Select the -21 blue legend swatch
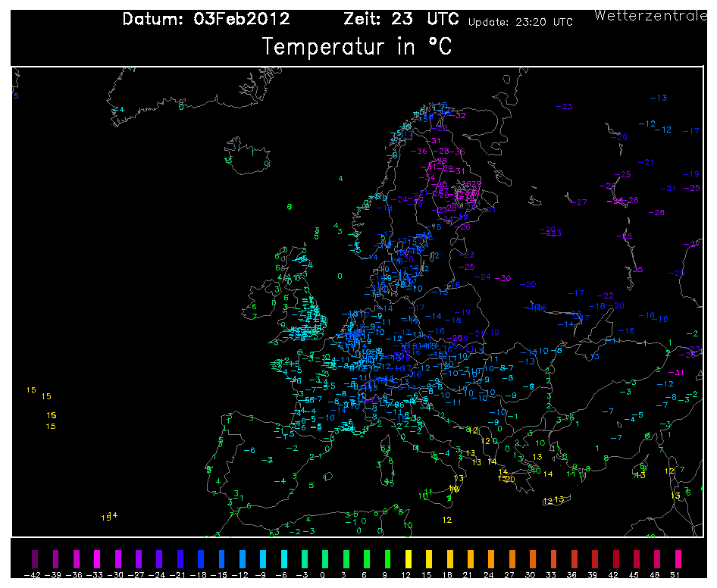This screenshot has height=588, width=717. click(180, 558)
